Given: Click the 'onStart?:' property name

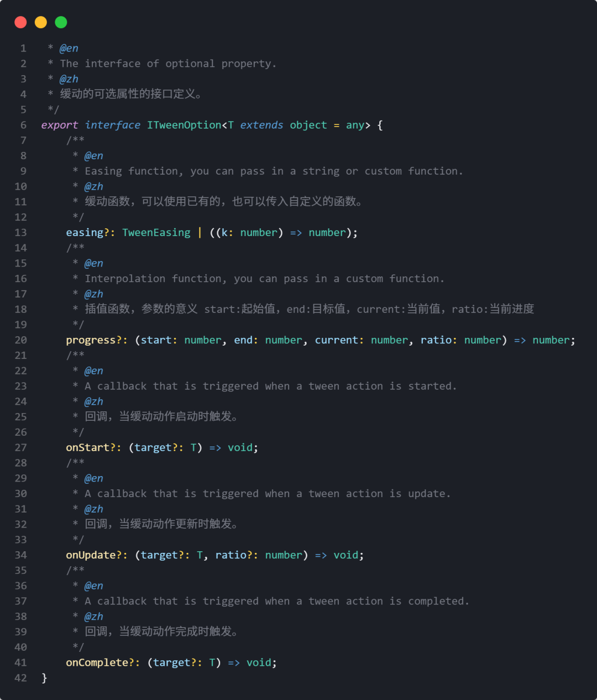Looking at the screenshot, I should pos(93,447).
